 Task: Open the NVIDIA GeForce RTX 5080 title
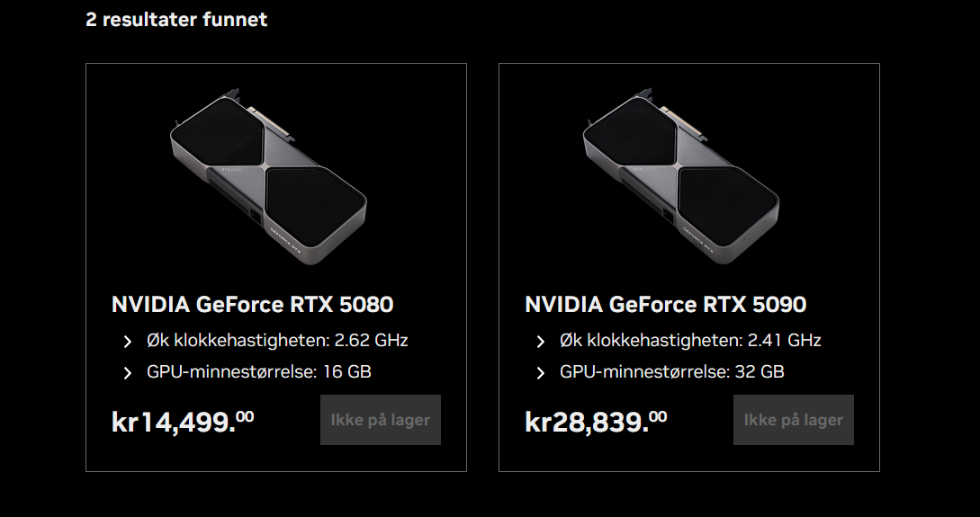(252, 305)
